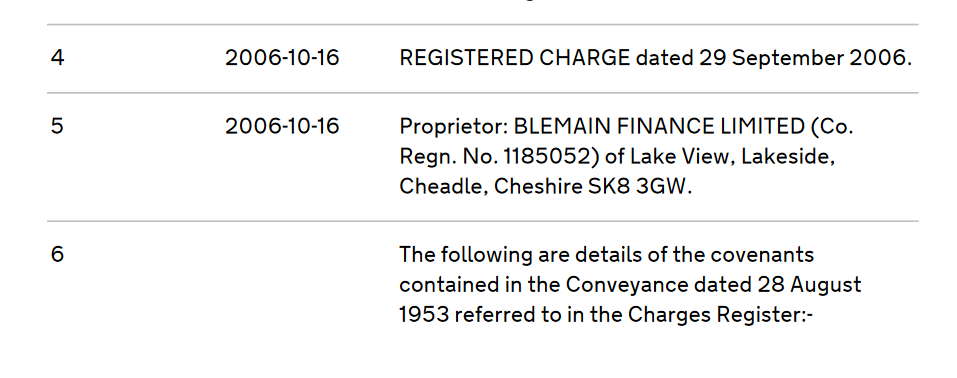Click entry number 5 in the register
Image resolution: width=957 pixels, height=378 pixels.
57,126
